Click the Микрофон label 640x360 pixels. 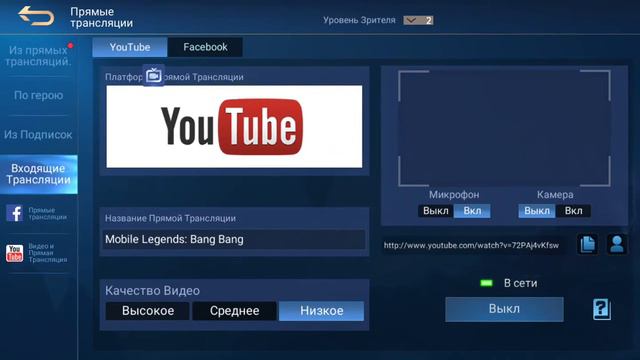[454, 195]
